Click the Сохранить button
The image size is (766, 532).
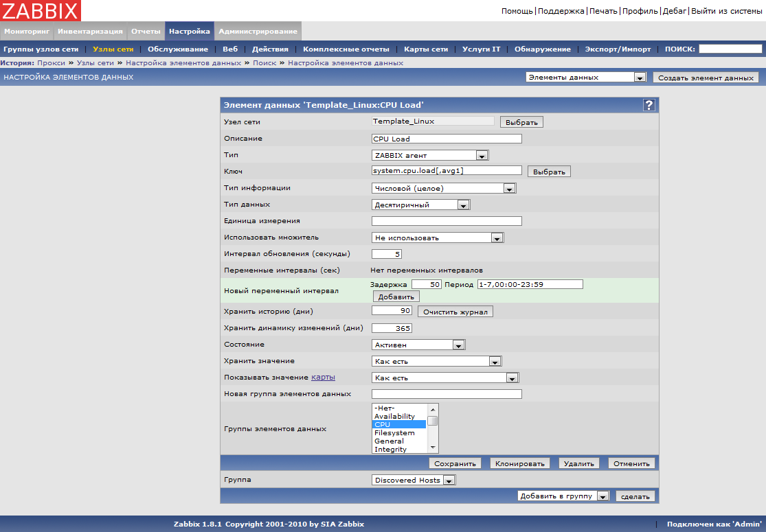455,463
